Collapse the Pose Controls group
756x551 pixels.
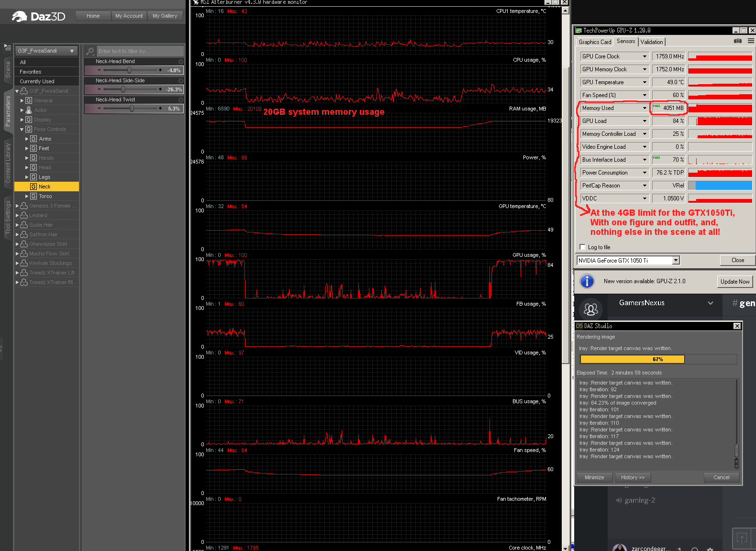22,129
